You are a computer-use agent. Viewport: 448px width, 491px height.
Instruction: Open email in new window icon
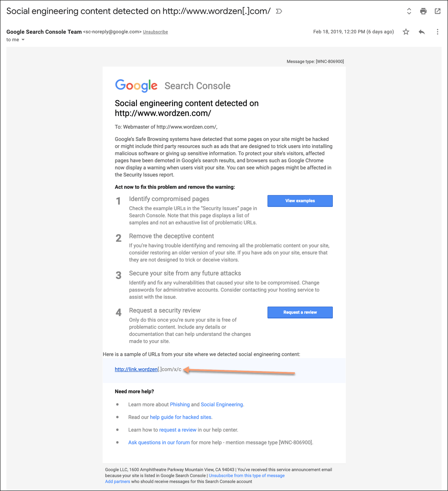click(x=437, y=11)
